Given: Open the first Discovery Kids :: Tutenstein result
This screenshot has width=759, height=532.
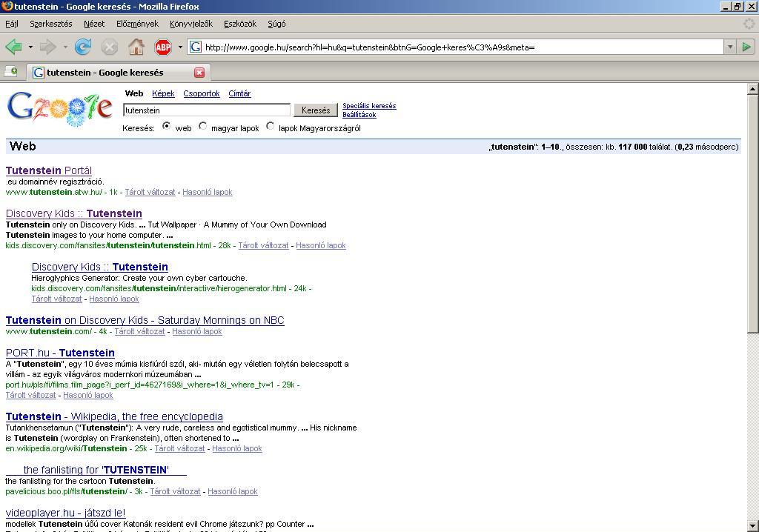Looking at the screenshot, I should click(73, 213).
